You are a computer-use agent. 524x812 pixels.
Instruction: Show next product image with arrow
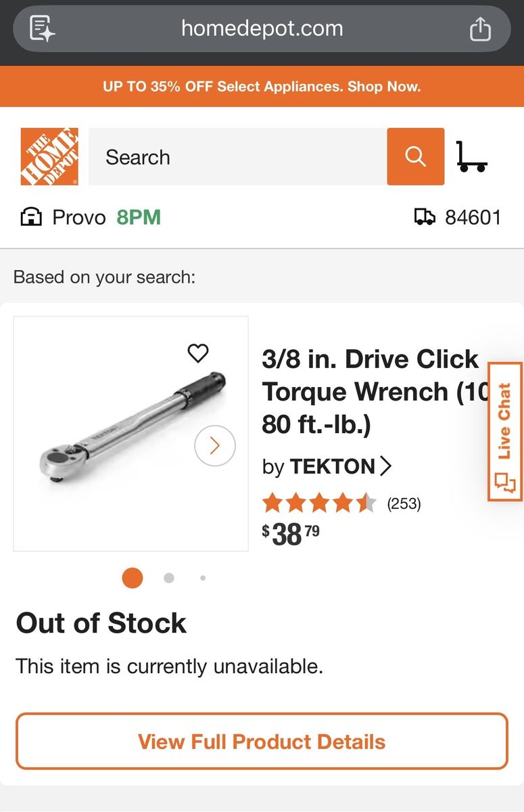[214, 445]
